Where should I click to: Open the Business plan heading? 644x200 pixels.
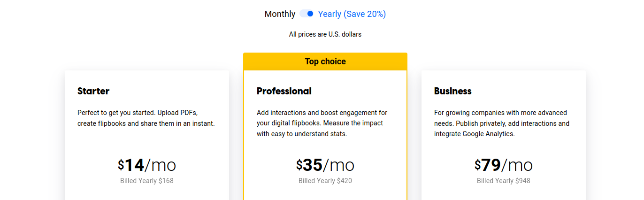[x=453, y=91]
